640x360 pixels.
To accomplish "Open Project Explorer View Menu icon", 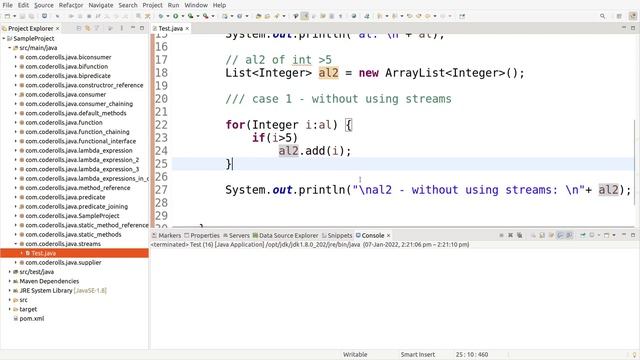I will 121,28.
